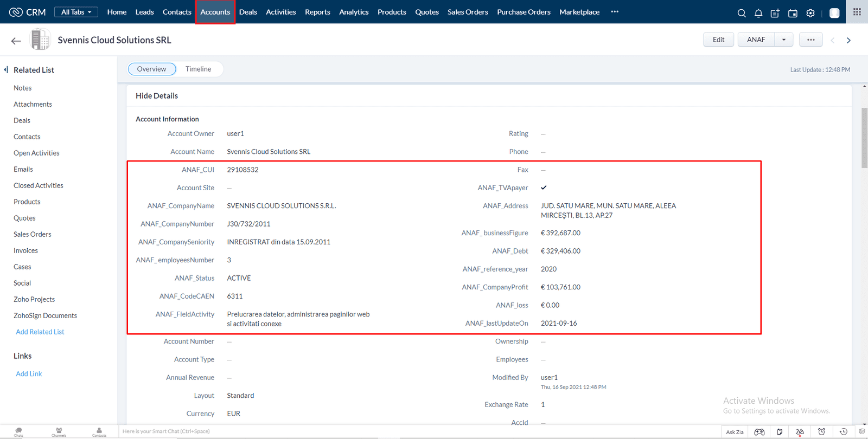Open the ANAF button dropdown arrow
868x439 pixels.
tap(784, 40)
